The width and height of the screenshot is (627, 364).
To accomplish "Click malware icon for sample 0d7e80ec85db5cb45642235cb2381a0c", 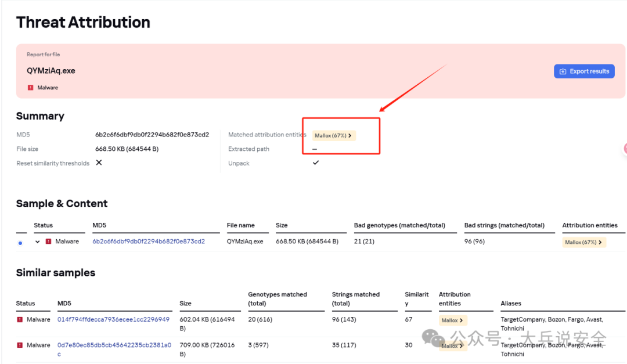I will pyautogui.click(x=20, y=345).
